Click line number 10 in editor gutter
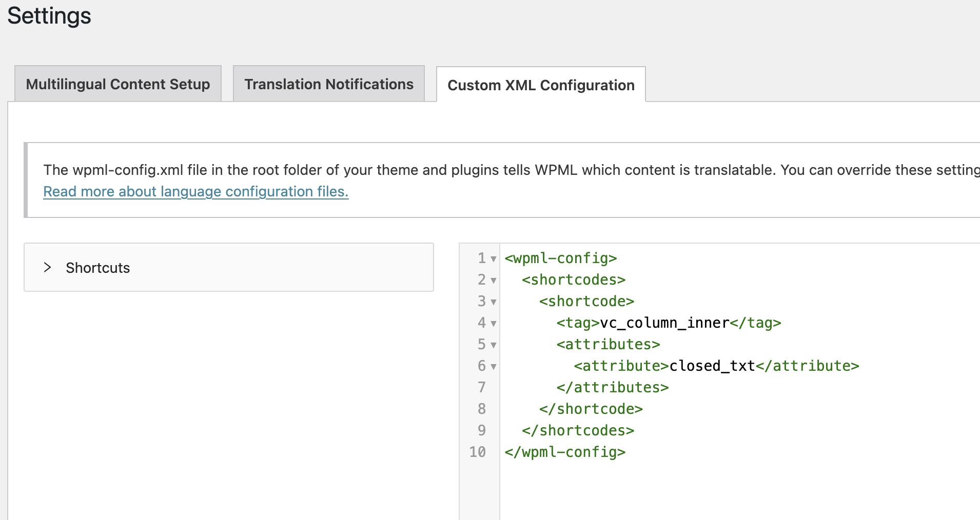Screen dimensions: 980x520 [x=477, y=452]
